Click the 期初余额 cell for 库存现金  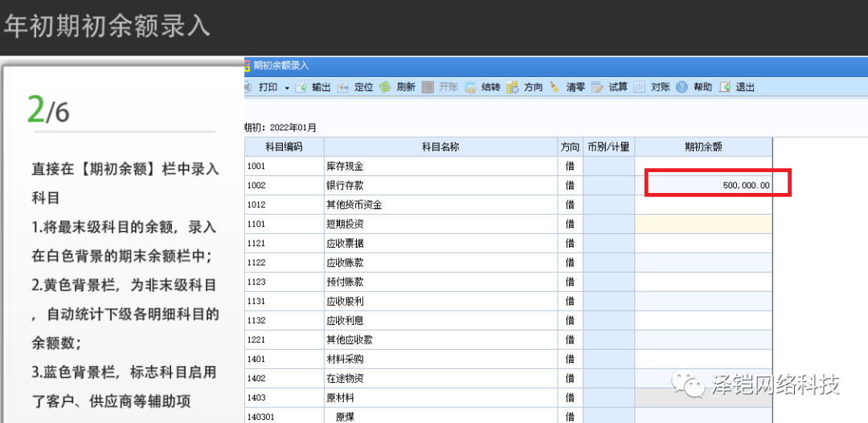tap(704, 166)
